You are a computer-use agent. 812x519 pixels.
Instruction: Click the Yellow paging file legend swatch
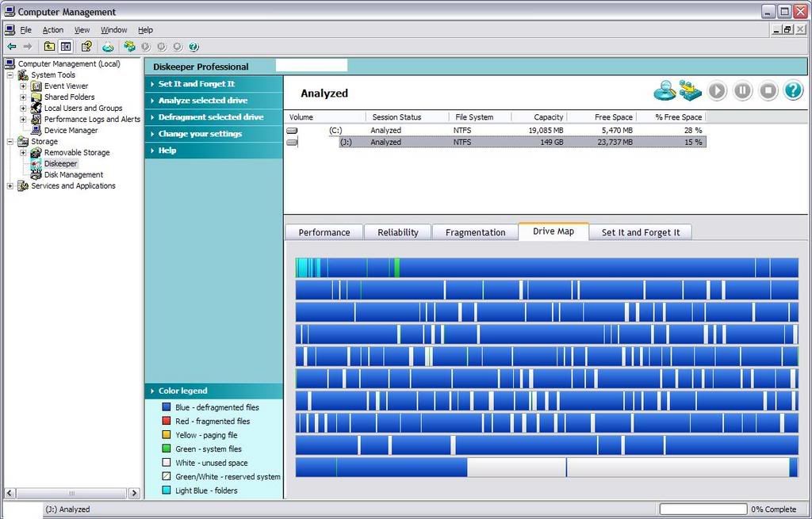[x=167, y=435]
